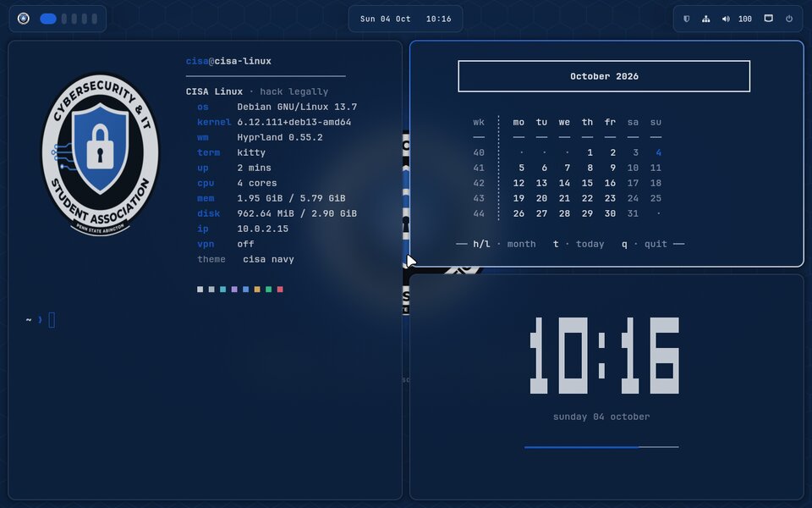
Task: Select calendar date 26
Action: coord(518,213)
